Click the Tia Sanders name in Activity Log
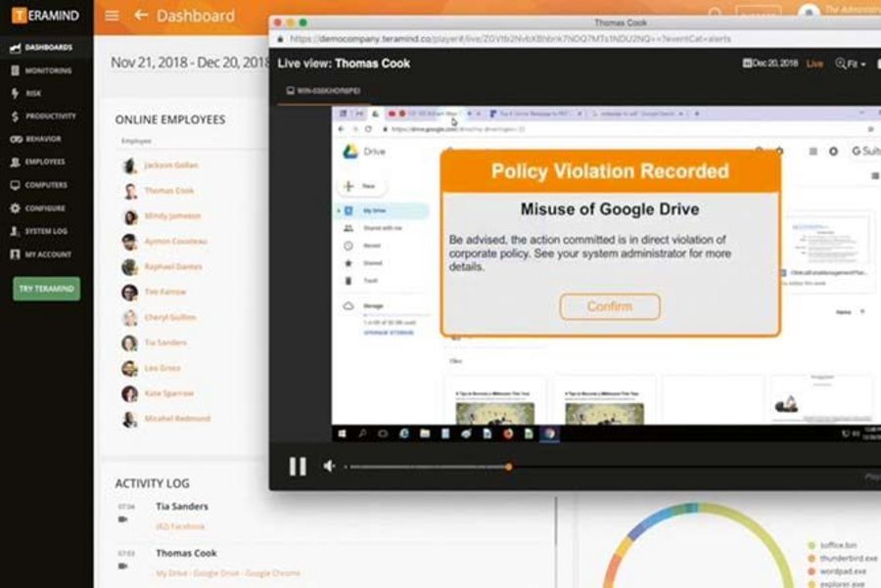Screen dimensions: 881x588 [x=182, y=507]
